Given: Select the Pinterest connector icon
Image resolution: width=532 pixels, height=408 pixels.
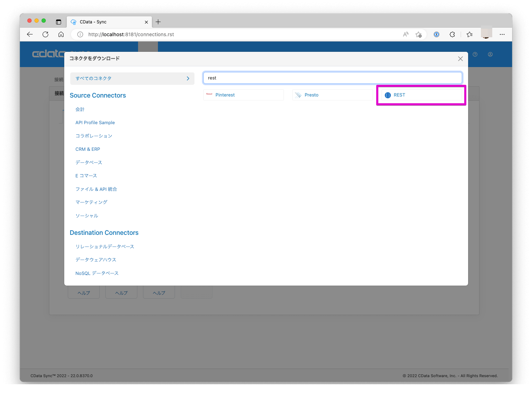Looking at the screenshot, I should coord(209,95).
